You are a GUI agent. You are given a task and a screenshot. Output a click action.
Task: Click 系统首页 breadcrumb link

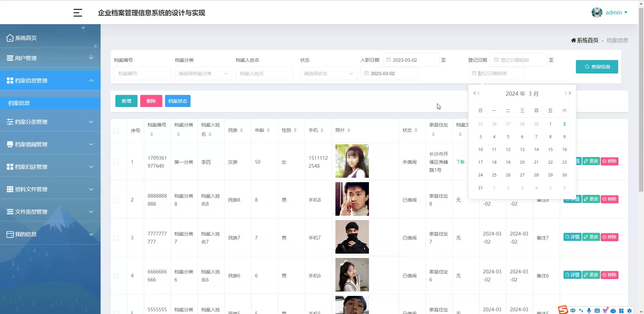(x=587, y=40)
